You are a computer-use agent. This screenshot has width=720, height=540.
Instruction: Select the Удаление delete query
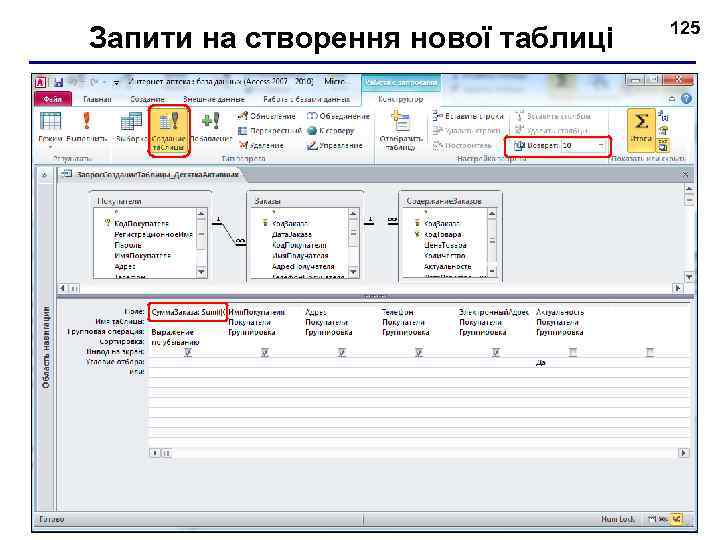pos(261,146)
